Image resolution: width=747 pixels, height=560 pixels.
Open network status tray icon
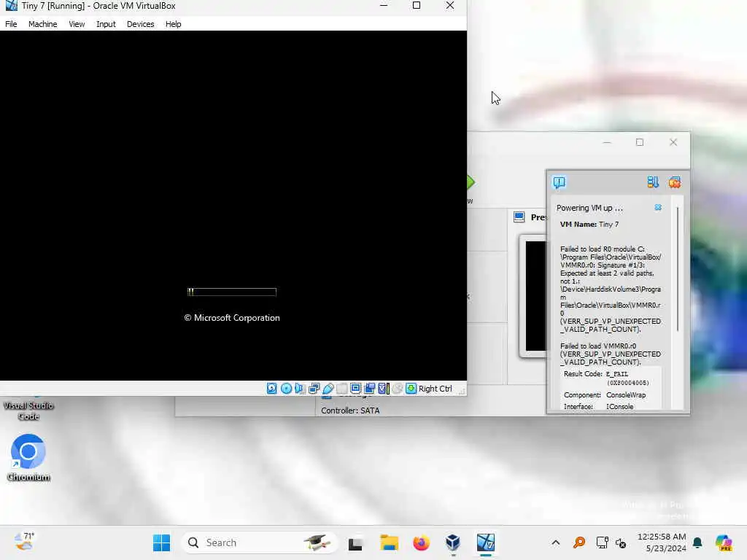(x=602, y=542)
